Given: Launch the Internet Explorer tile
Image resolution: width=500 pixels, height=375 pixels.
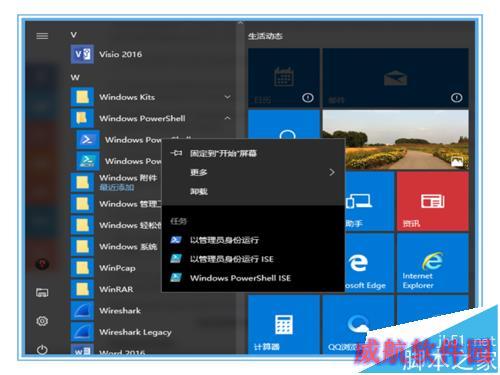Looking at the screenshot, I should 433,263.
